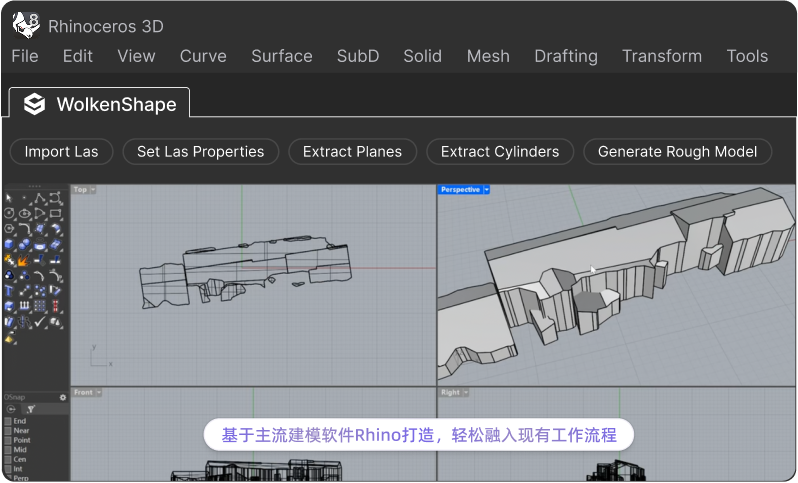
Task: Click the Extract Cylinders button
Action: [x=500, y=152]
